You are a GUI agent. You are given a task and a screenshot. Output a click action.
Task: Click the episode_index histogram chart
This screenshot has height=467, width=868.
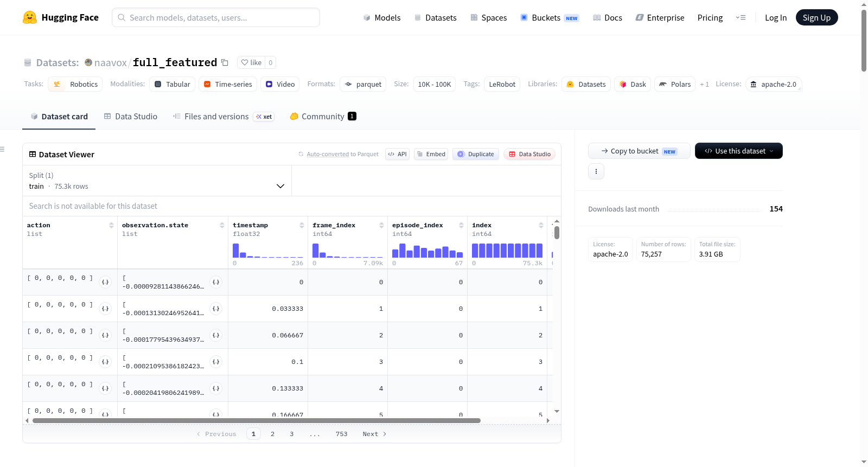pos(427,251)
